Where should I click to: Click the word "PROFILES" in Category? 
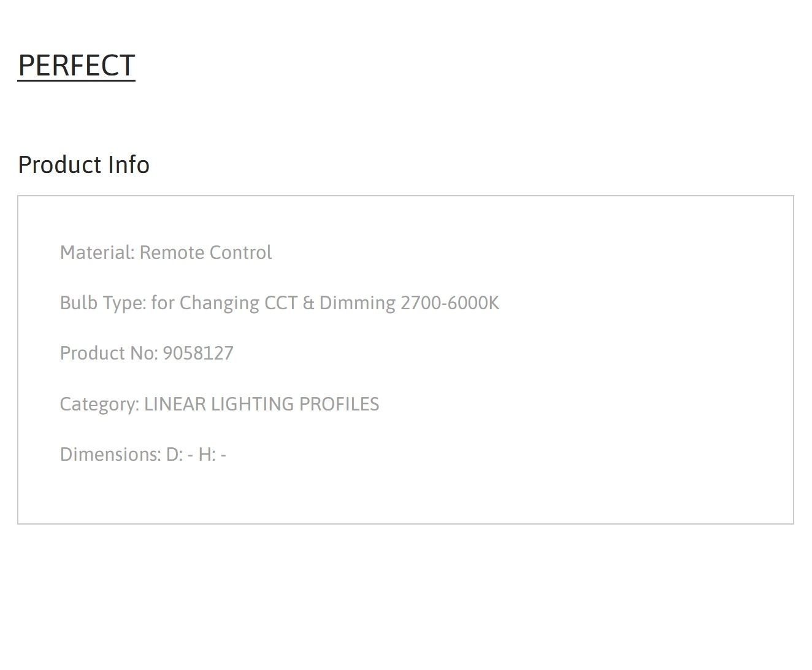point(339,404)
